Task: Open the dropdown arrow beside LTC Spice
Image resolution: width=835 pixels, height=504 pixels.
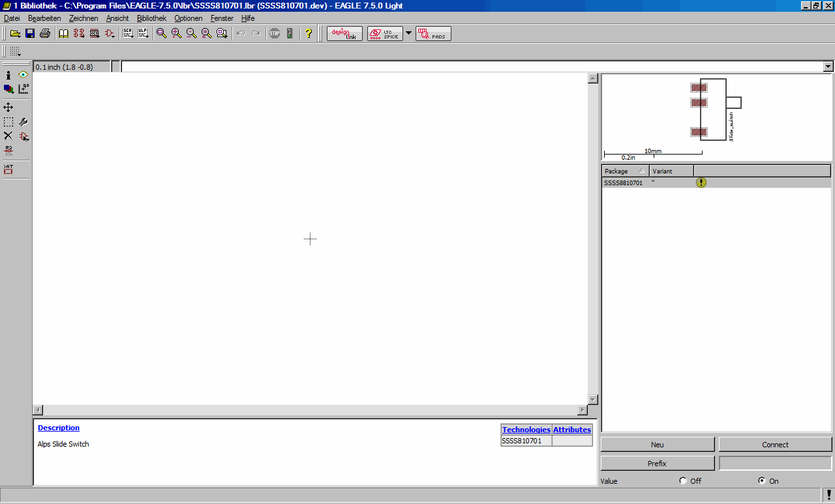Action: pos(409,33)
